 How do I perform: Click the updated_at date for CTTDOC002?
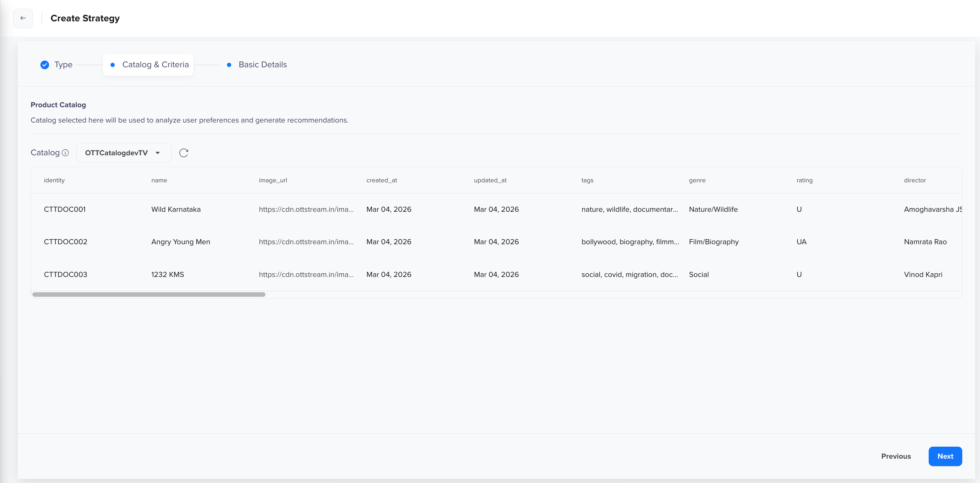[496, 242]
